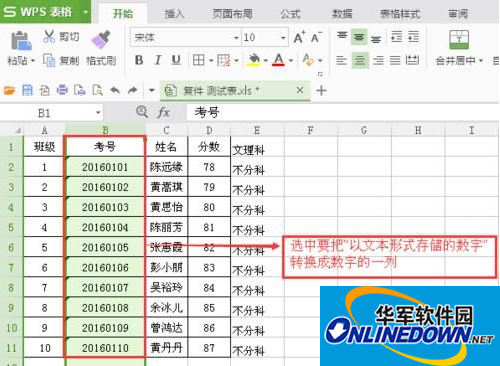Close the 复件 测试表.xls document tab

(300, 90)
